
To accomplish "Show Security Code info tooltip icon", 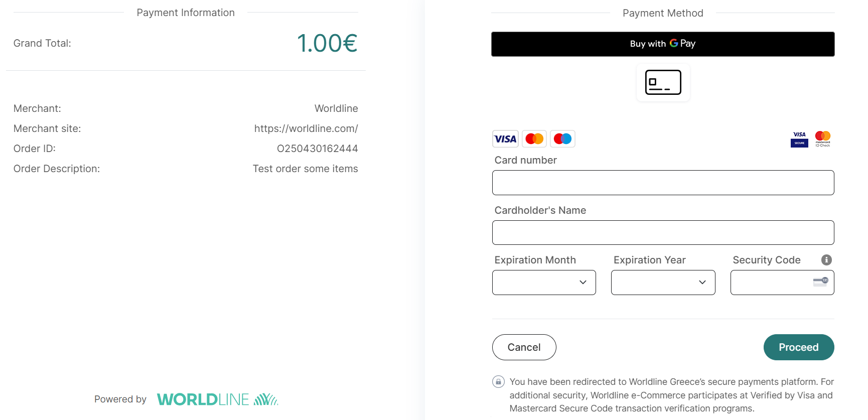I will 826,260.
